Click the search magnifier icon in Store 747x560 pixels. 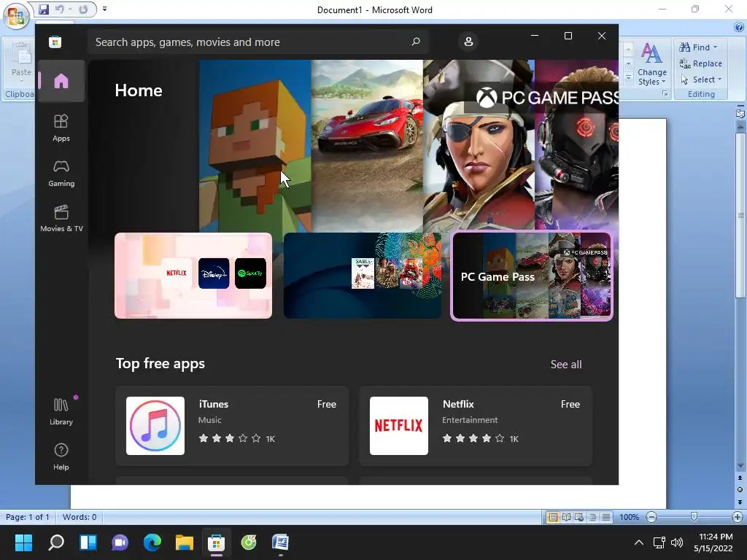[415, 42]
